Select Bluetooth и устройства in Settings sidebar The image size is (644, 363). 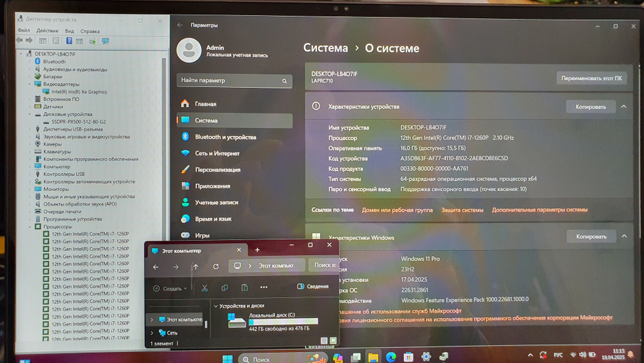point(234,137)
